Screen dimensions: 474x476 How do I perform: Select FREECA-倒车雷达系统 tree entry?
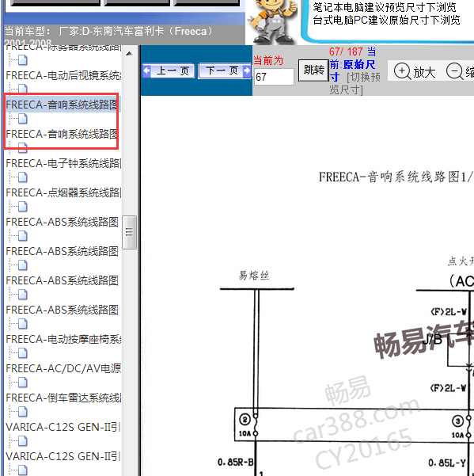click(63, 398)
